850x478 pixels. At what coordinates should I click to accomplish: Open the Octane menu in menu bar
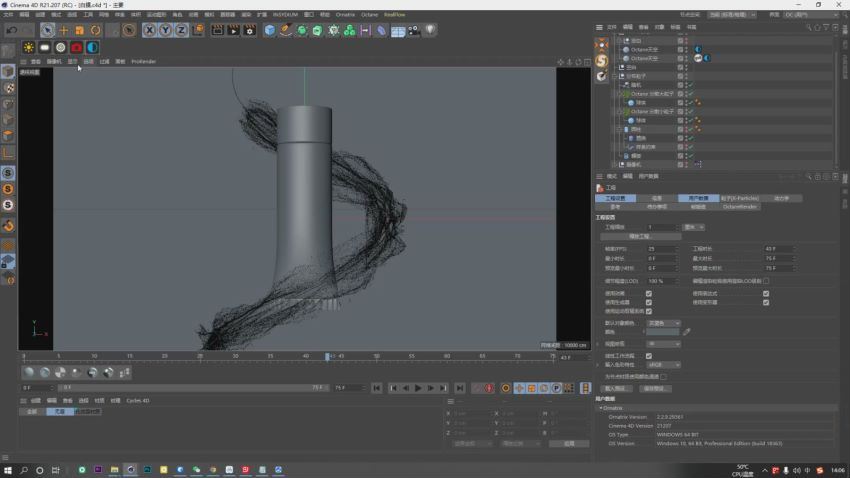click(x=370, y=15)
